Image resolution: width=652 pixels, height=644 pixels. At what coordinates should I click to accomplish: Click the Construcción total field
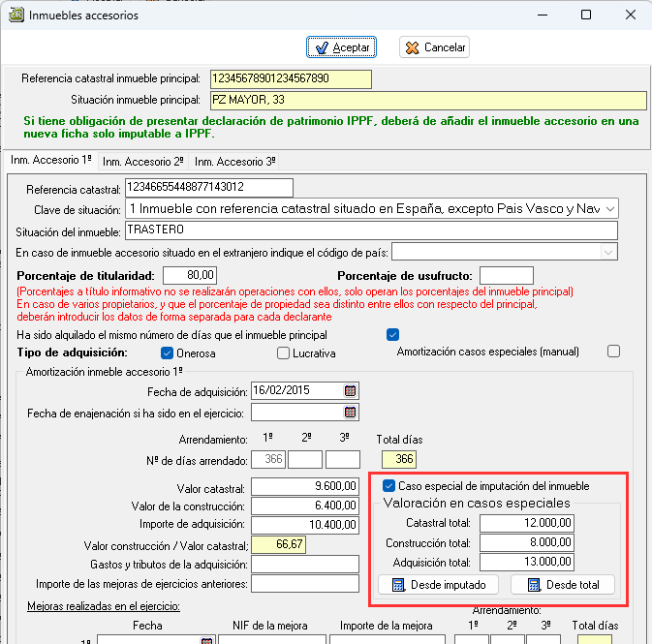(527, 542)
